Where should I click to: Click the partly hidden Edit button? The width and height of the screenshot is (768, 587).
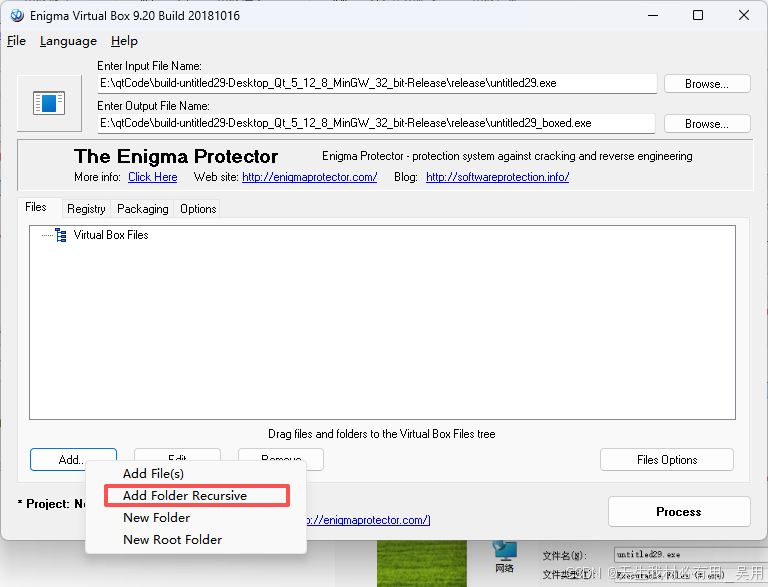point(177,455)
